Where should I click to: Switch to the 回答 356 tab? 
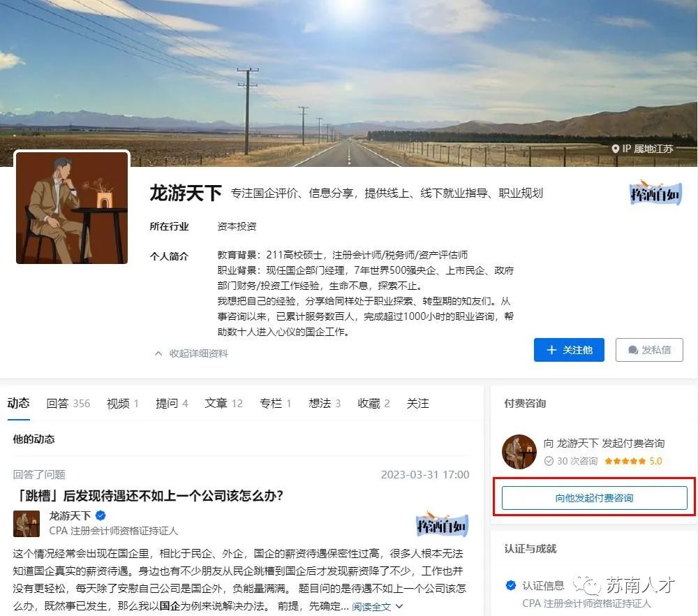pyautogui.click(x=68, y=404)
